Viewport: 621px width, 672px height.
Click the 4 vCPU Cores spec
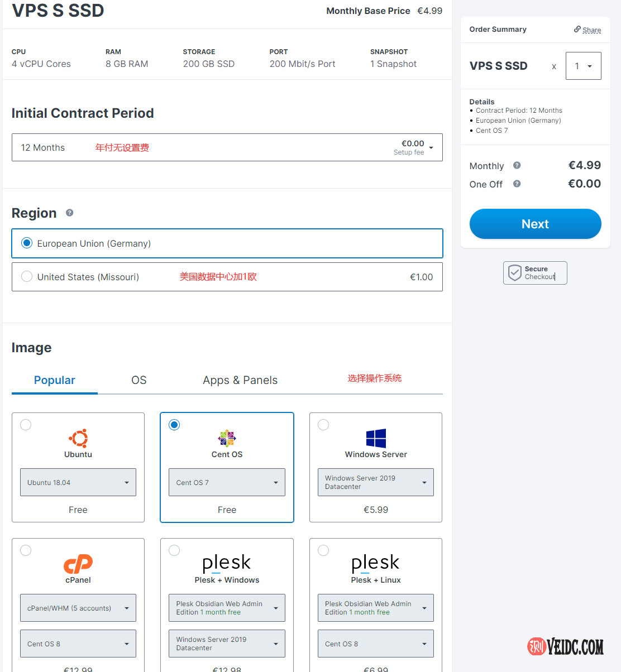tap(41, 64)
